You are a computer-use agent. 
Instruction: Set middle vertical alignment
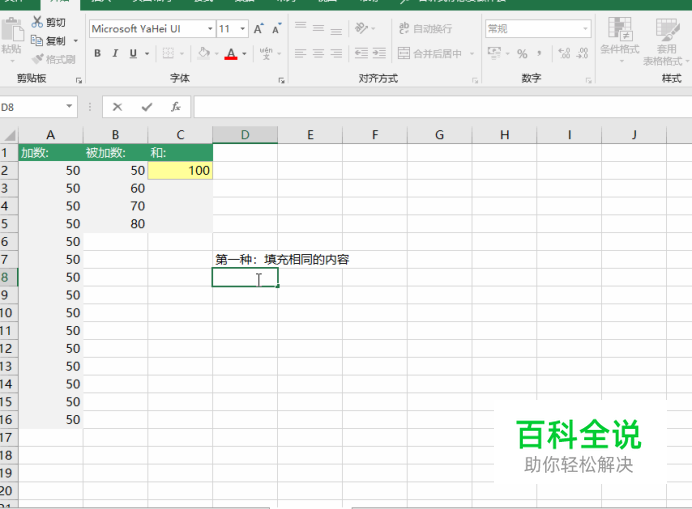pyautogui.click(x=318, y=28)
